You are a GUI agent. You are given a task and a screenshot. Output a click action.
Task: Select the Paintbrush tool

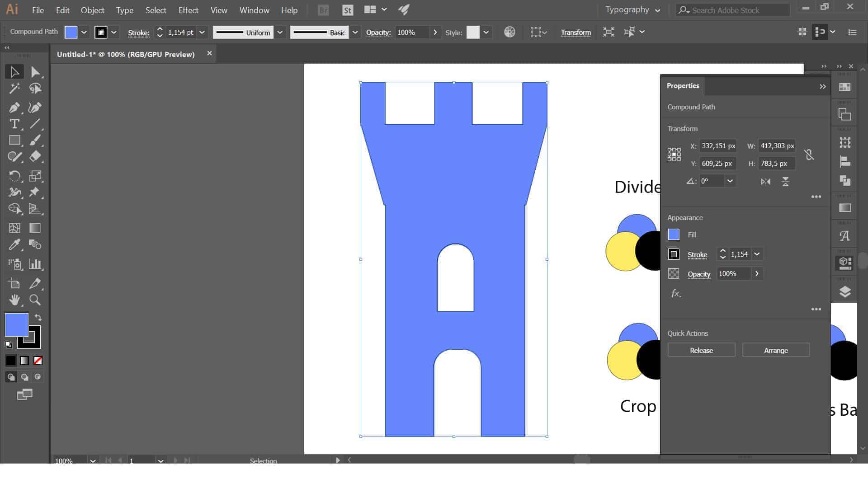pyautogui.click(x=35, y=141)
